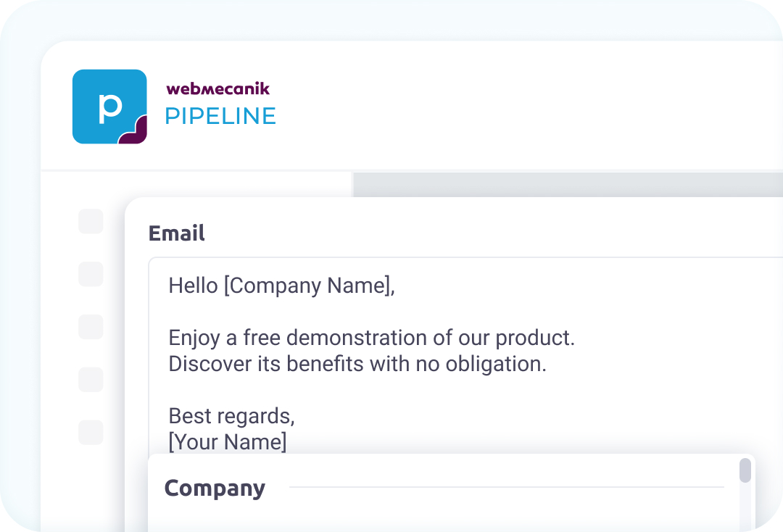Click the "Best regards," closing line
Image resolution: width=783 pixels, height=532 pixels.
(231, 416)
